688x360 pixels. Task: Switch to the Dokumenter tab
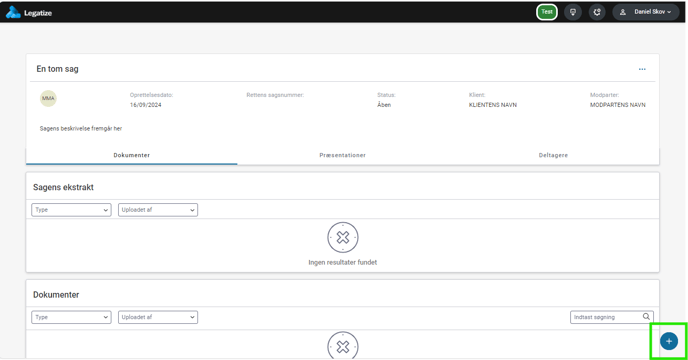(x=132, y=155)
